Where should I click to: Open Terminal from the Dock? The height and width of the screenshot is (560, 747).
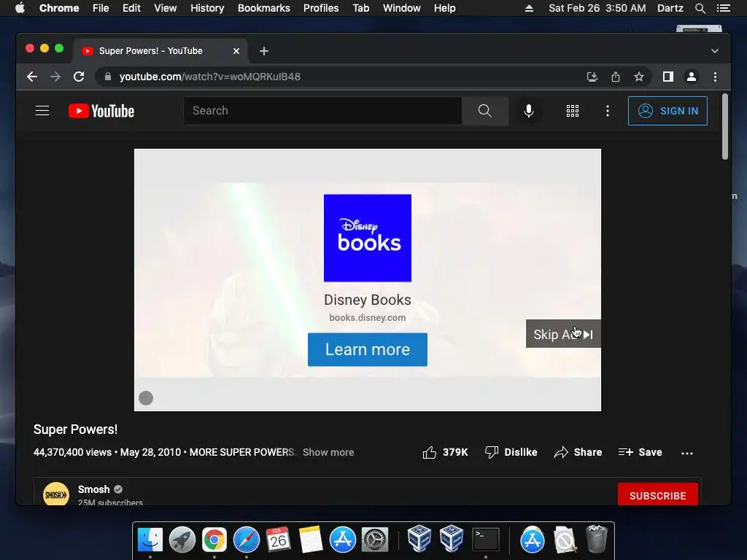tap(485, 540)
